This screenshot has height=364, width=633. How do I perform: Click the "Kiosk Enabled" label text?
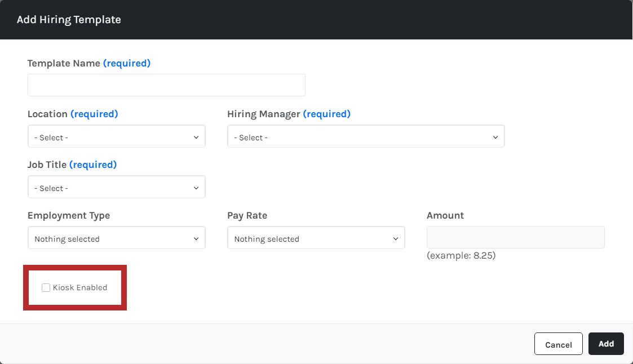pos(80,288)
